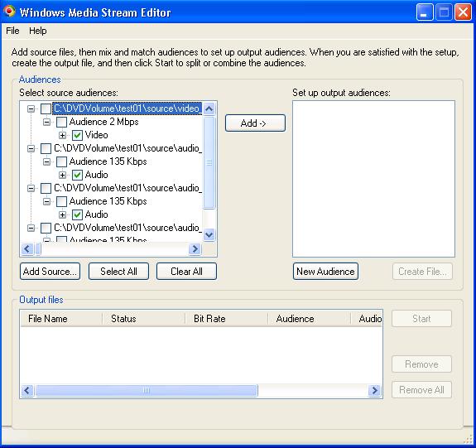Open the Help menu
This screenshot has width=476, height=448.
[37, 31]
